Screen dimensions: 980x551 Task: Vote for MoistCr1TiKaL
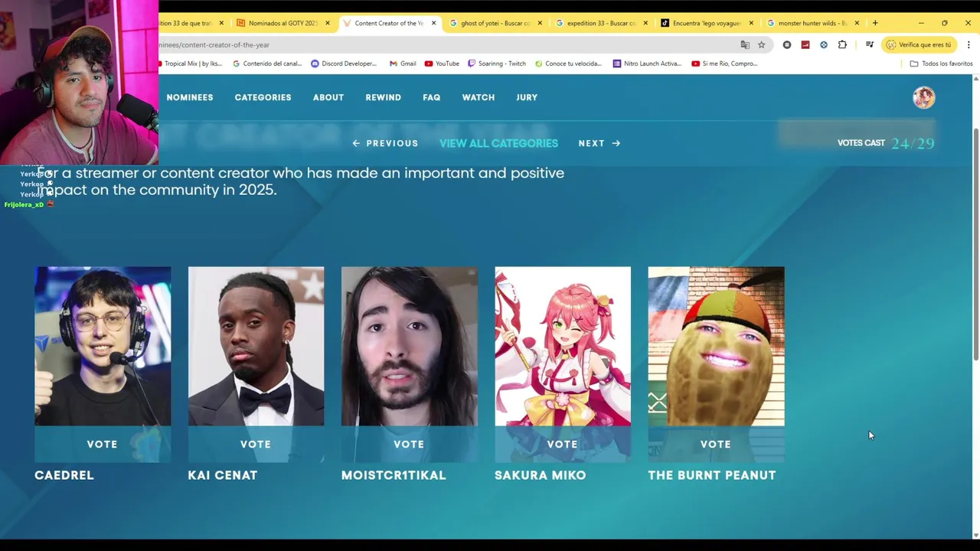pyautogui.click(x=409, y=444)
